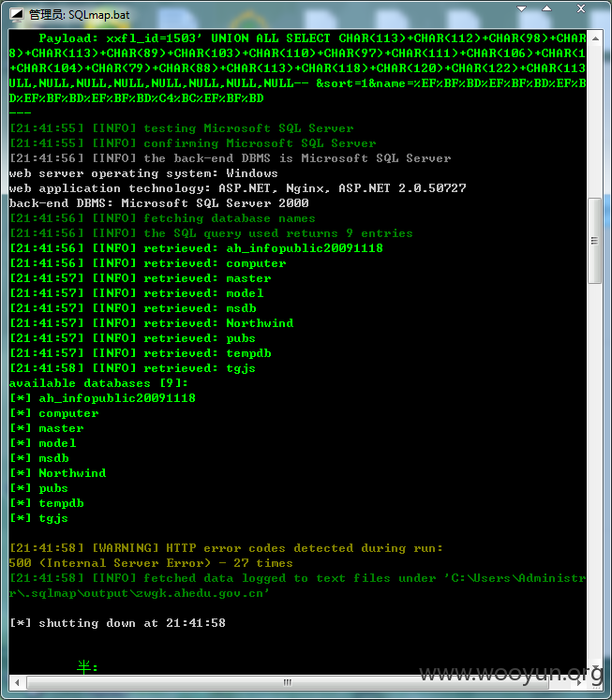Click '[*] master' in database list
This screenshot has width=612, height=700.
pos(47,428)
